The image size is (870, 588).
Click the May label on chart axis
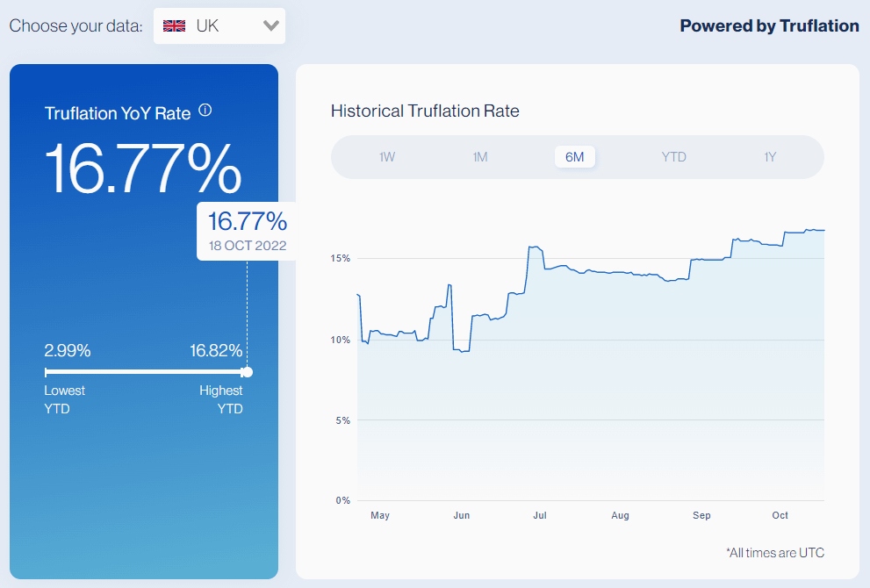(380, 515)
